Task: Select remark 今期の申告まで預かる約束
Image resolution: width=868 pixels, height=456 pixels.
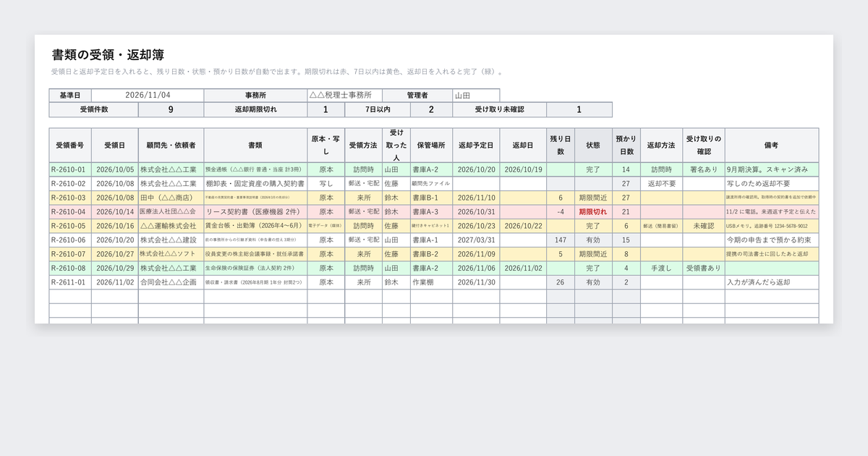Action: tap(772, 240)
